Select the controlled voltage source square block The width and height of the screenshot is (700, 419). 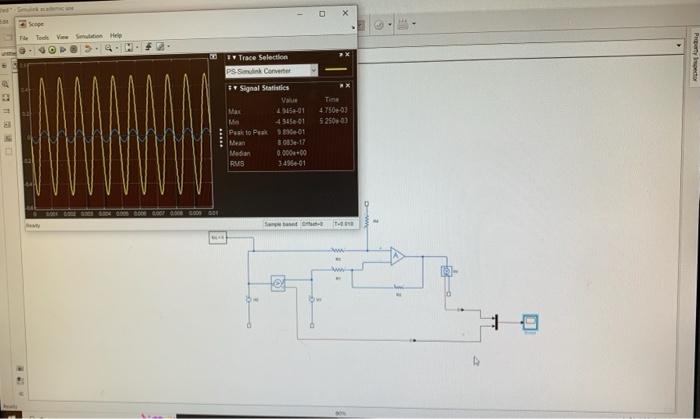(x=278, y=283)
